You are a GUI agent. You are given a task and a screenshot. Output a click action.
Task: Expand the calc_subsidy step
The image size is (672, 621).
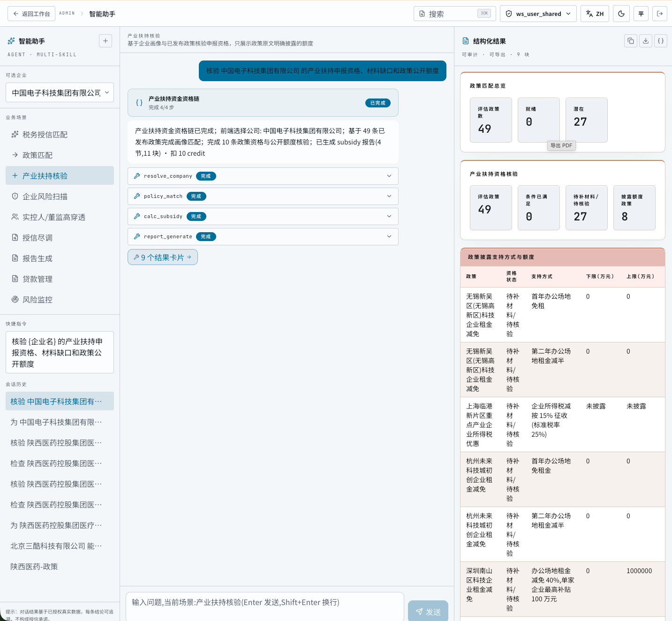tap(263, 216)
